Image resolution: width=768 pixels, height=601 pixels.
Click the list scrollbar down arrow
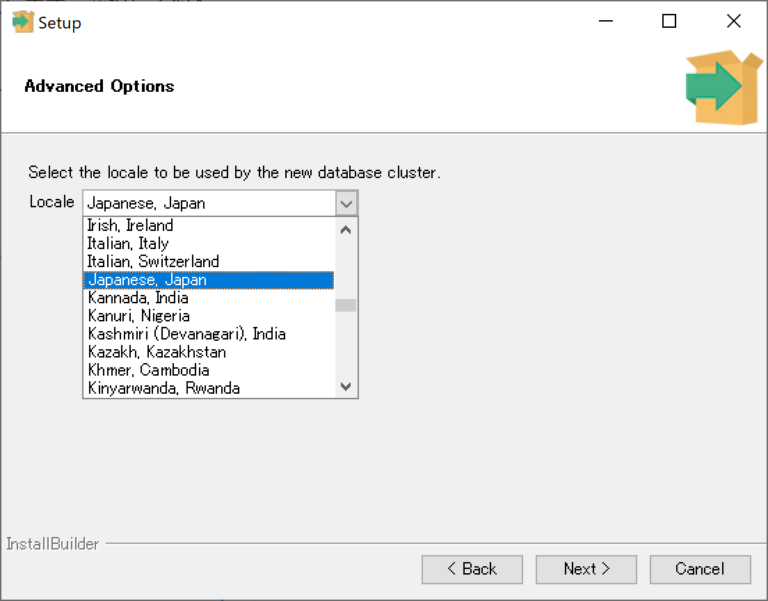[346, 387]
